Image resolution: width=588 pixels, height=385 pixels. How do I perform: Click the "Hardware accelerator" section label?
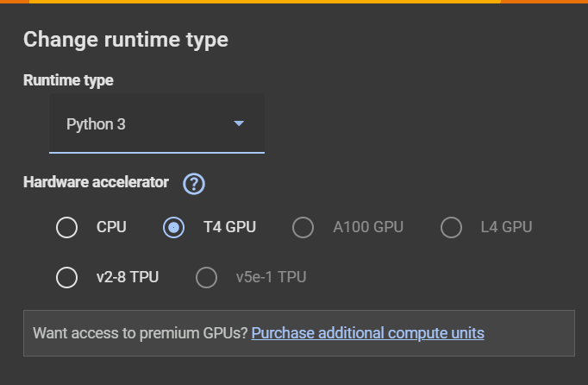pyautogui.click(x=97, y=182)
